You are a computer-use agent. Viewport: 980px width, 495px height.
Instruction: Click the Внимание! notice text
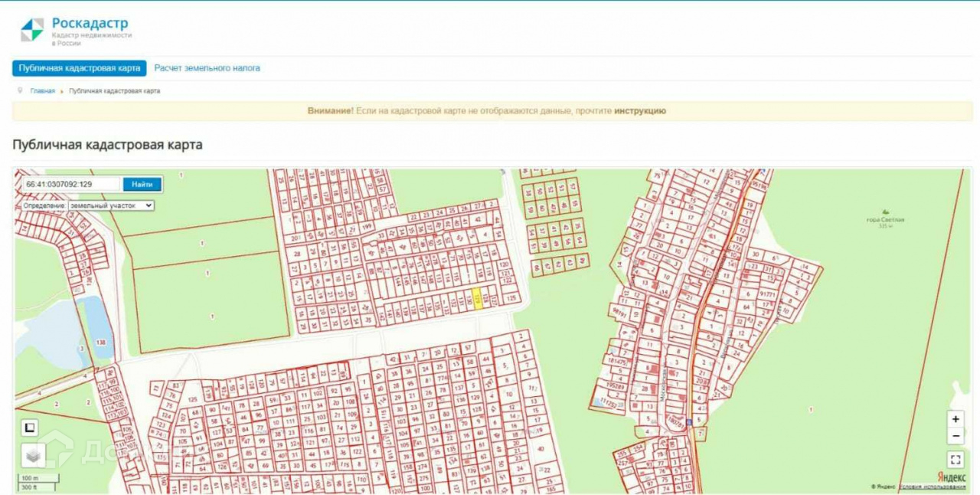[x=331, y=110]
